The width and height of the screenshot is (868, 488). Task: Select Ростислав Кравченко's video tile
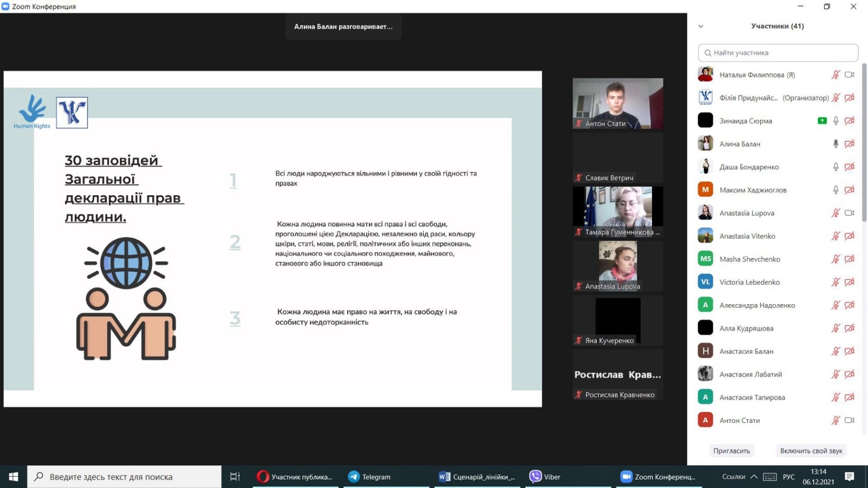point(618,374)
